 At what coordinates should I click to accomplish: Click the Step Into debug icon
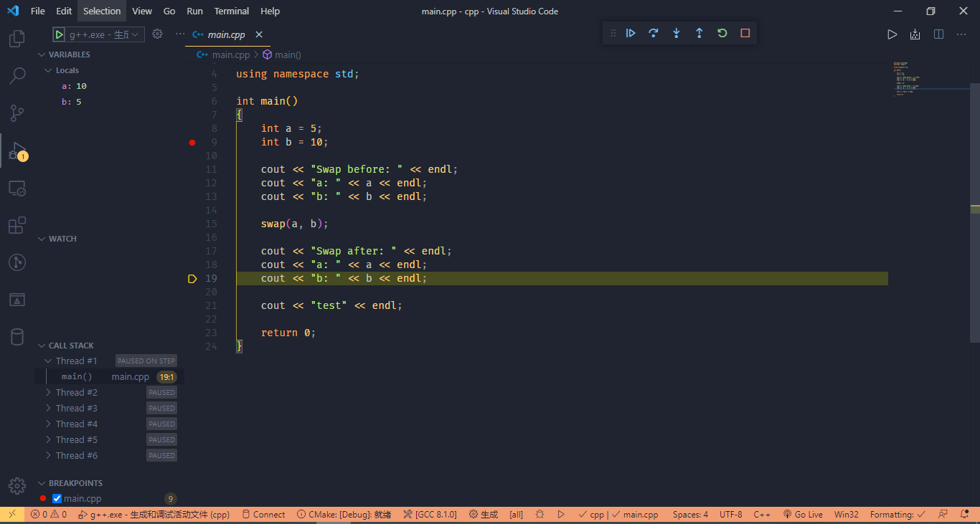[x=677, y=33]
